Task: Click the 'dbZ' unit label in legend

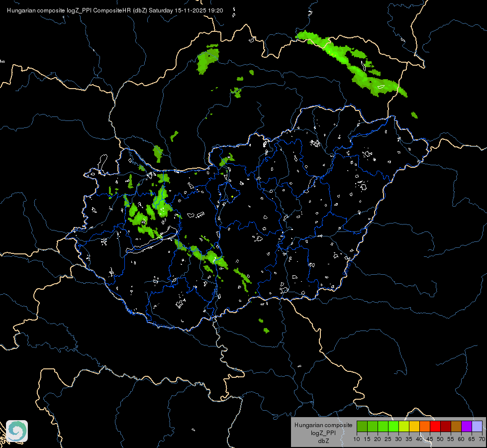Action: tap(323, 441)
